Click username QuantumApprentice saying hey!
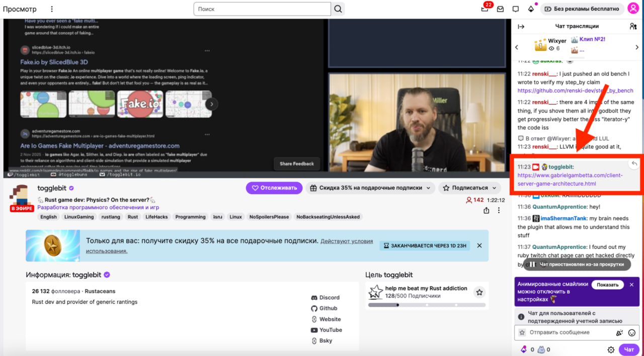Viewport: 644px width, 356px height. click(x=559, y=207)
